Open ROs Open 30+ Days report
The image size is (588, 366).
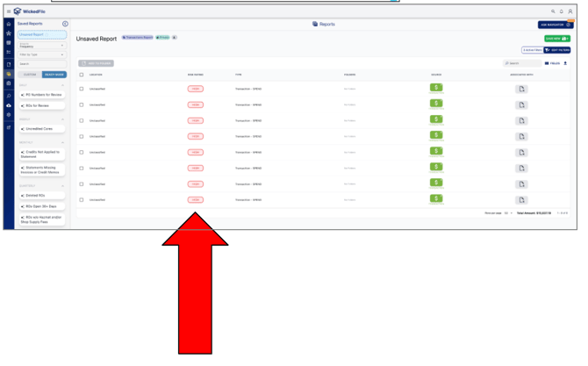[x=42, y=206]
